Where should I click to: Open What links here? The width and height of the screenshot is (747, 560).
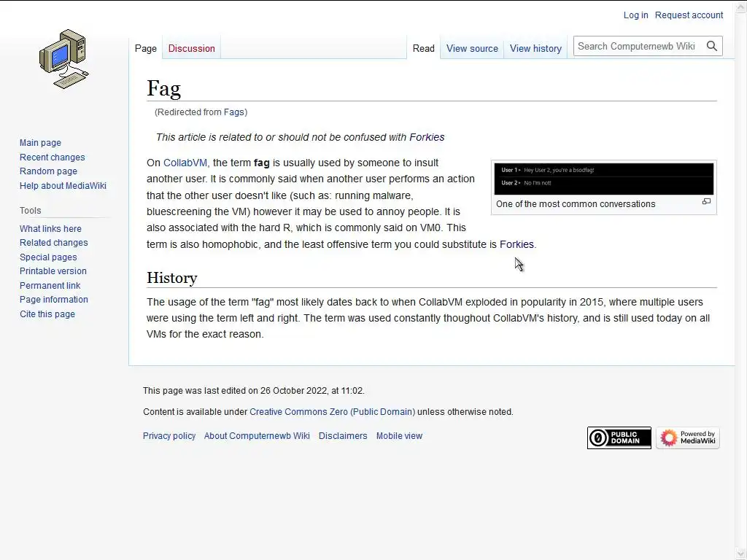click(50, 228)
